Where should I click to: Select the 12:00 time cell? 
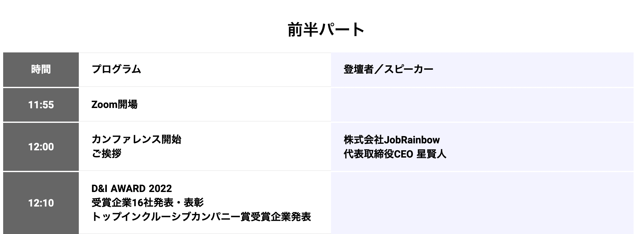[x=41, y=147]
